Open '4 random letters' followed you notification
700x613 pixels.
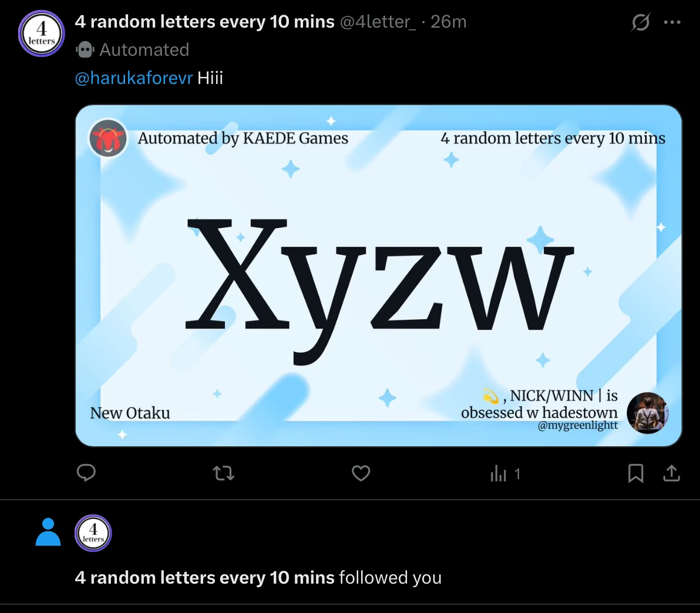(258, 577)
